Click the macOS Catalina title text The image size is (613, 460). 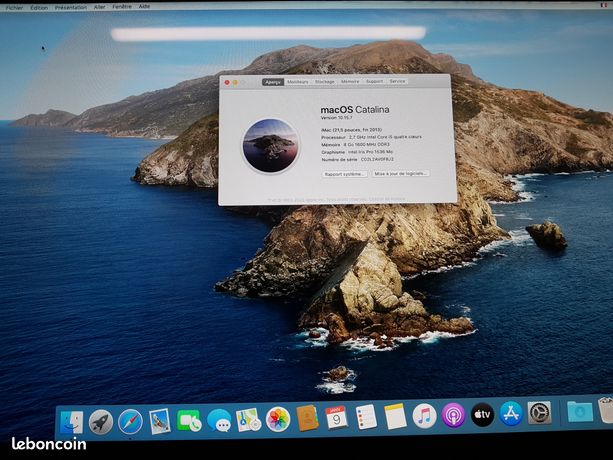[x=355, y=110]
